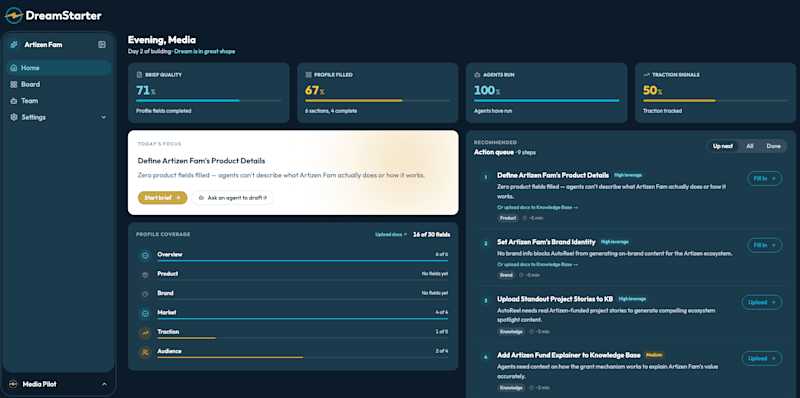Open the Brand coverage row

tap(293, 294)
